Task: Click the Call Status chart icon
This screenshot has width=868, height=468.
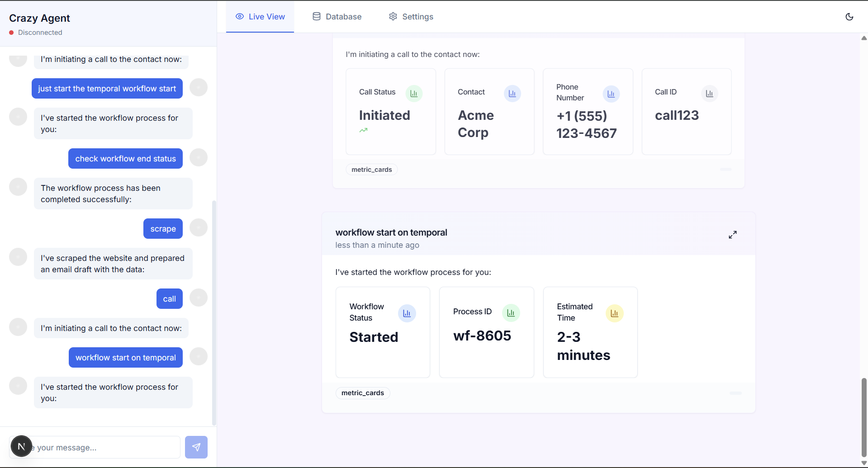Action: [x=414, y=94]
